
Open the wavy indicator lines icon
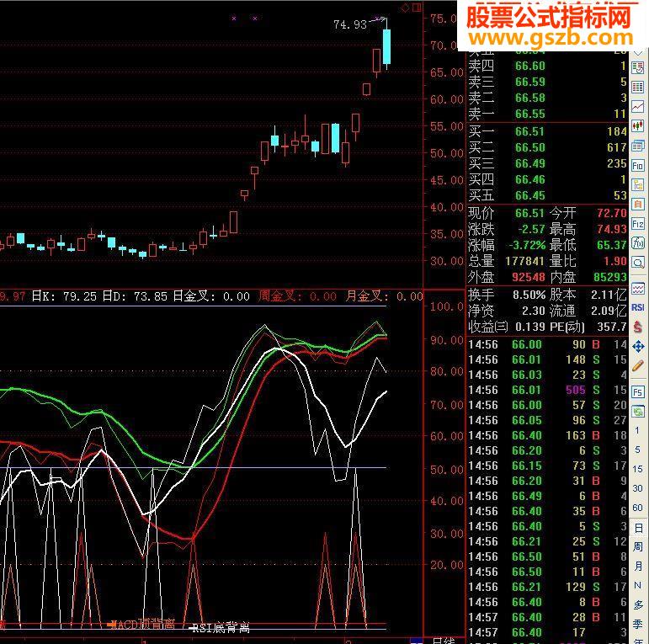[638, 288]
